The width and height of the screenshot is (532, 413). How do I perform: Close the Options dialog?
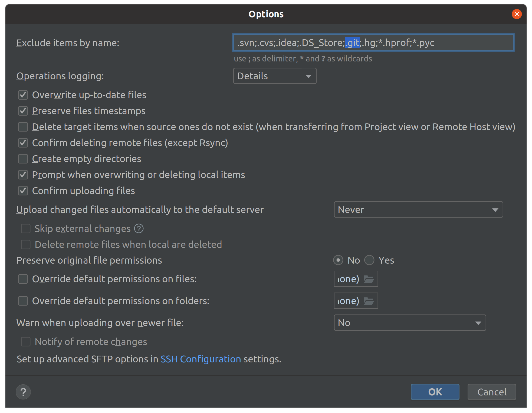coord(517,14)
